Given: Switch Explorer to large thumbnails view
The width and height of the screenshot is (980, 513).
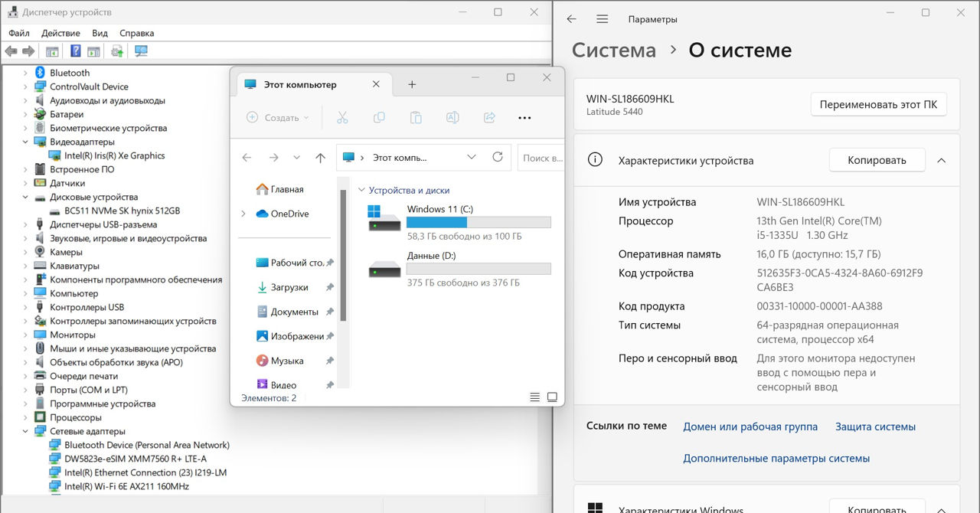Looking at the screenshot, I should click(552, 397).
